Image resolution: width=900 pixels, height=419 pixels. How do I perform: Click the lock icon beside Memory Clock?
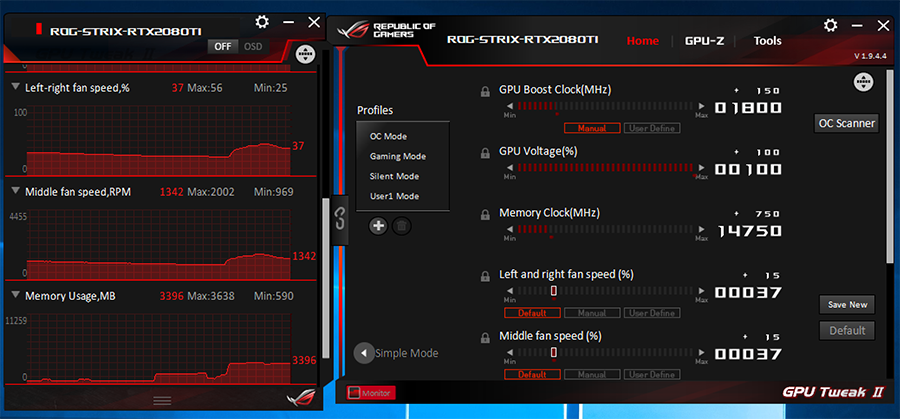(x=485, y=214)
